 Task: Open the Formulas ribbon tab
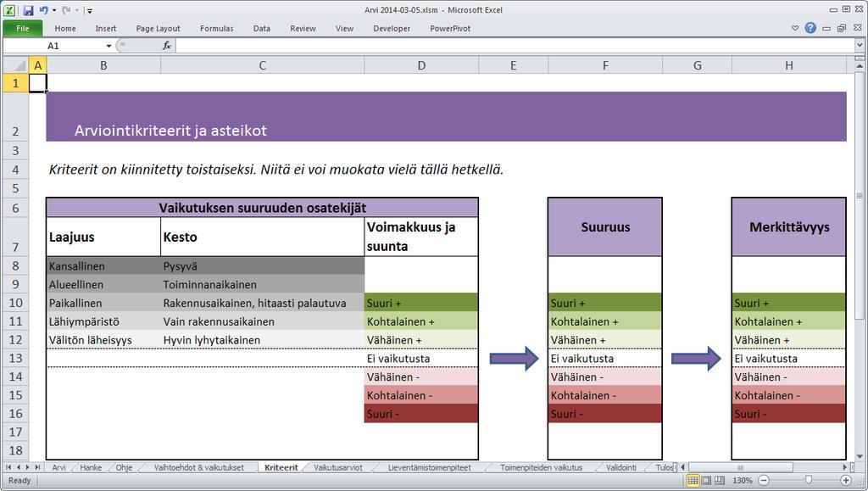(x=217, y=28)
